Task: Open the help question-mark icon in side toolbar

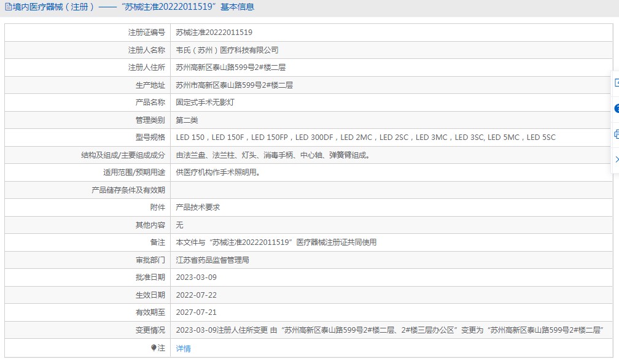Action: point(617,109)
